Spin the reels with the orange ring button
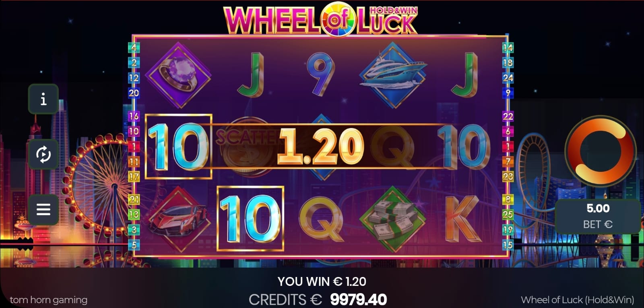Viewport: 644px width, 308px height. click(601, 151)
